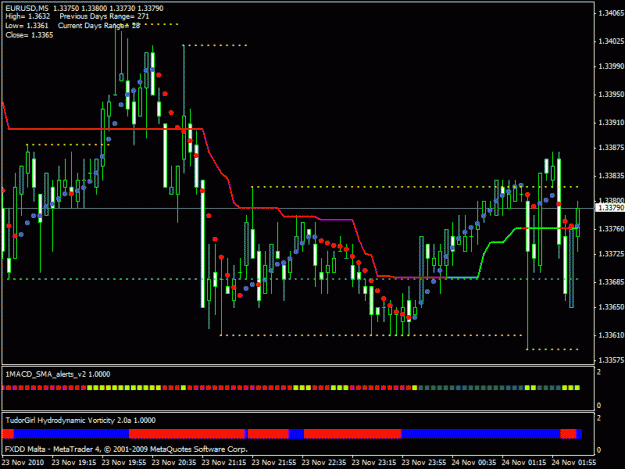Click the '24 Nov 00:35' time label

tap(474, 463)
